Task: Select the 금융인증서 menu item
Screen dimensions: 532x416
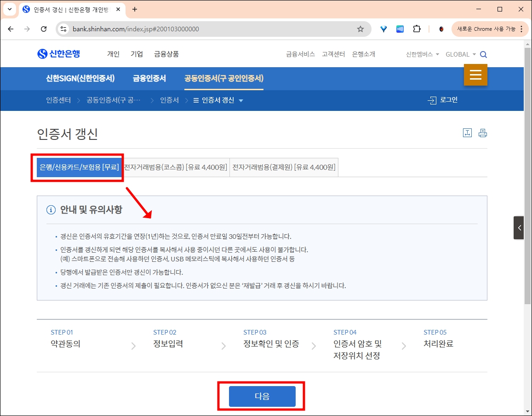Action: coord(149,78)
